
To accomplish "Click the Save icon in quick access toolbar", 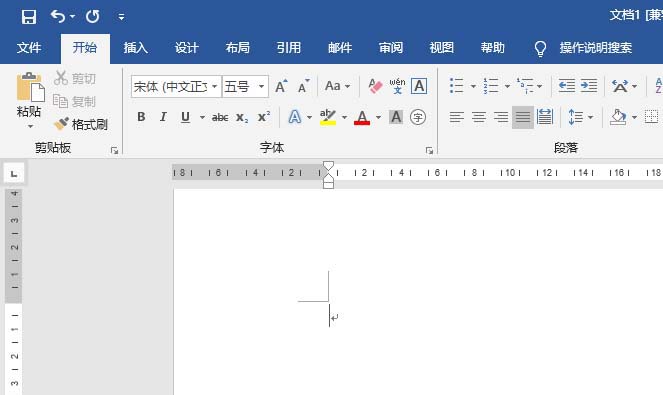I will [29, 17].
